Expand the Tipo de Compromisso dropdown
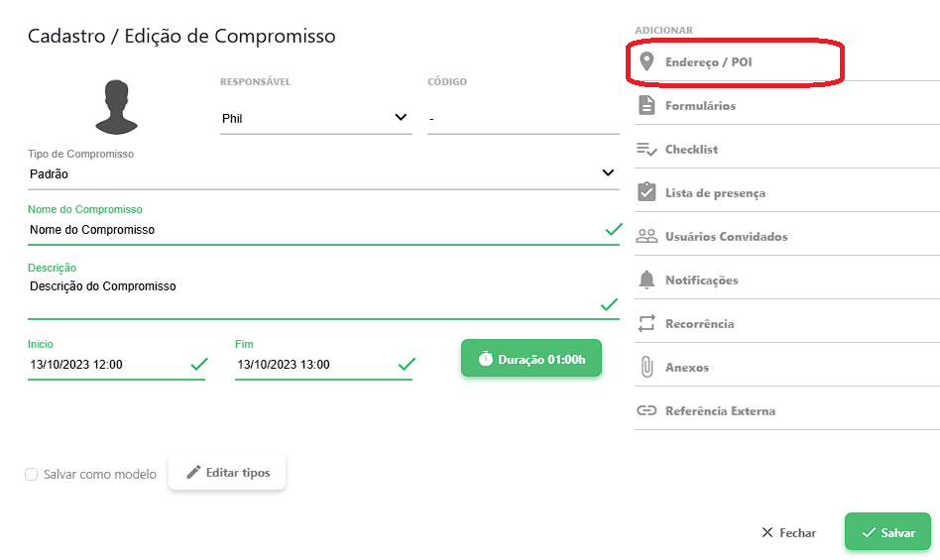Screen dimensions: 940x560 (322, 173)
